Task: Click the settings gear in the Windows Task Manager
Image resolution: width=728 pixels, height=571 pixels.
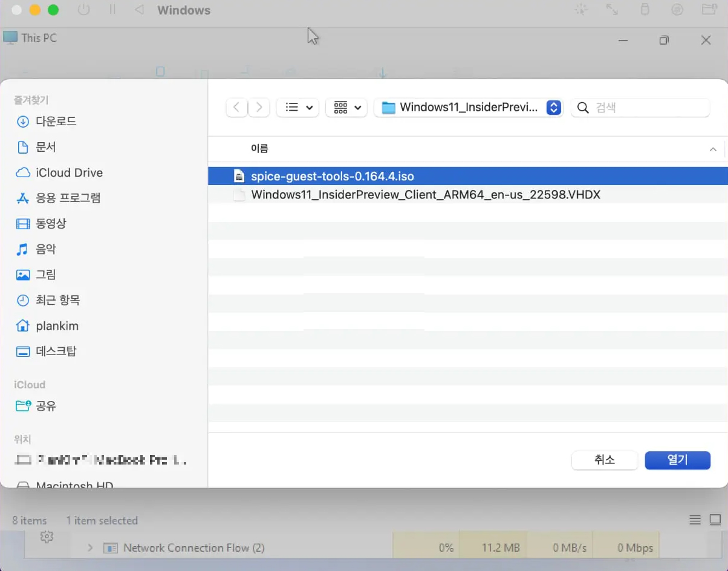Action: pos(47,536)
